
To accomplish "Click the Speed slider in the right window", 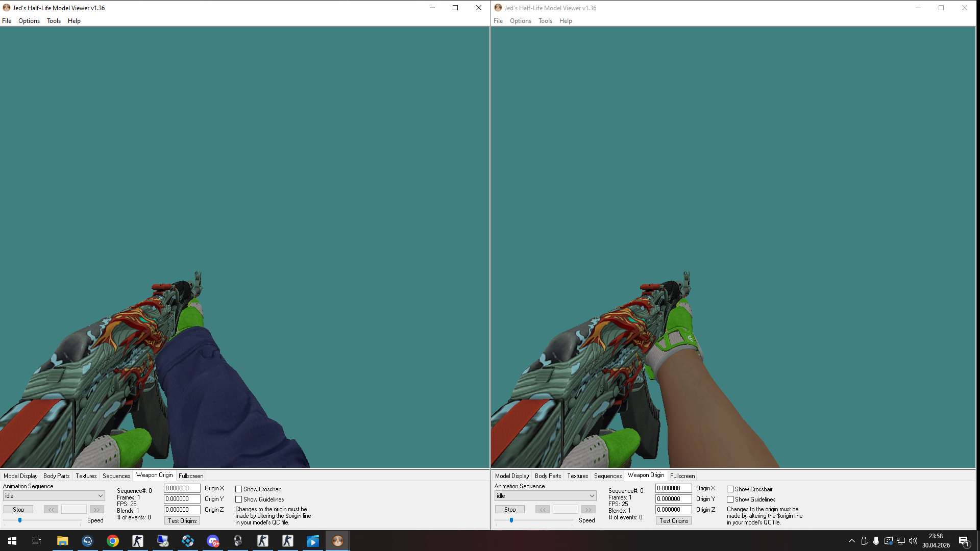I will coord(534,520).
